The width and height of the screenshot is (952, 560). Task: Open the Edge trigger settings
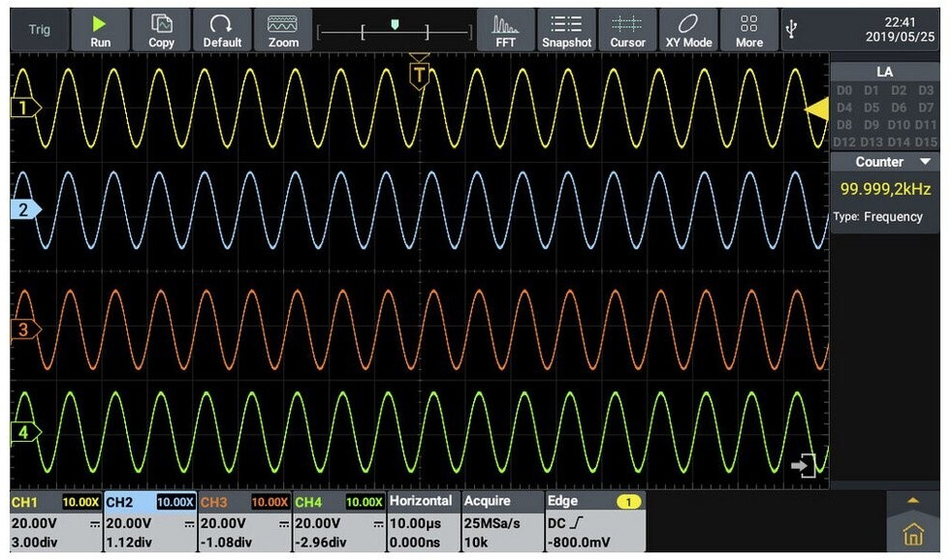pyautogui.click(x=595, y=522)
